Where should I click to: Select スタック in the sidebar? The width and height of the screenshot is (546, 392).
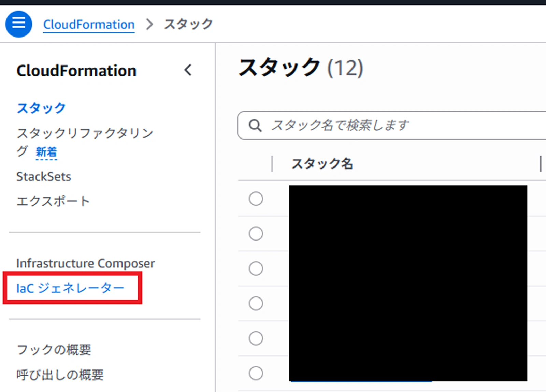point(41,108)
